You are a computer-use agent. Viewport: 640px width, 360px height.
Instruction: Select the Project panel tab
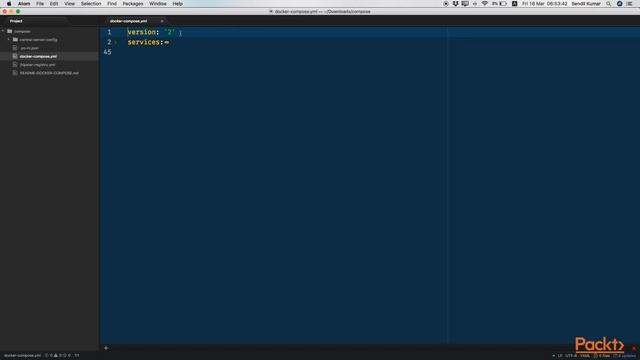16,21
